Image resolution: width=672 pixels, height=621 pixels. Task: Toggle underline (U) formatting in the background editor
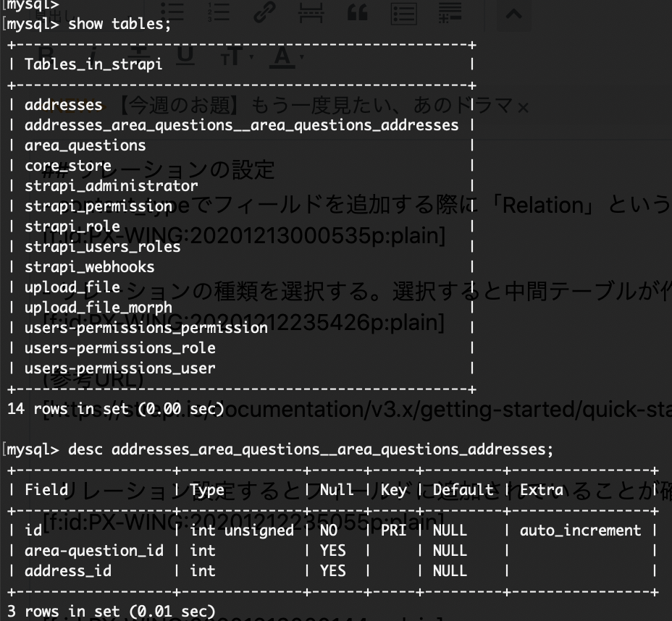(185, 56)
